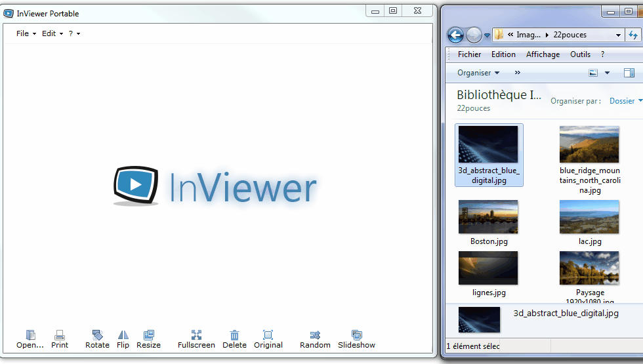Open the ? help menu in Explorer
The width and height of the screenshot is (643, 364).
pos(602,54)
